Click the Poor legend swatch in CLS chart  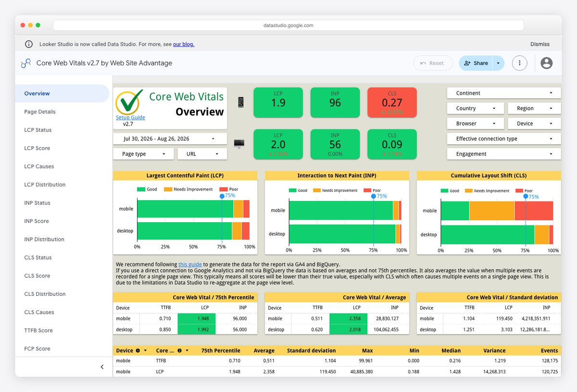coord(519,191)
